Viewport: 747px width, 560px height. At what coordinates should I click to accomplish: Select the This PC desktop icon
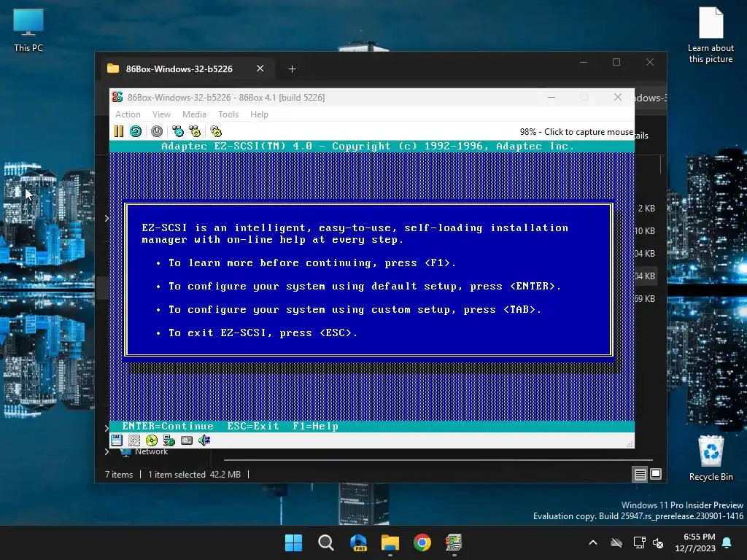pos(28,31)
